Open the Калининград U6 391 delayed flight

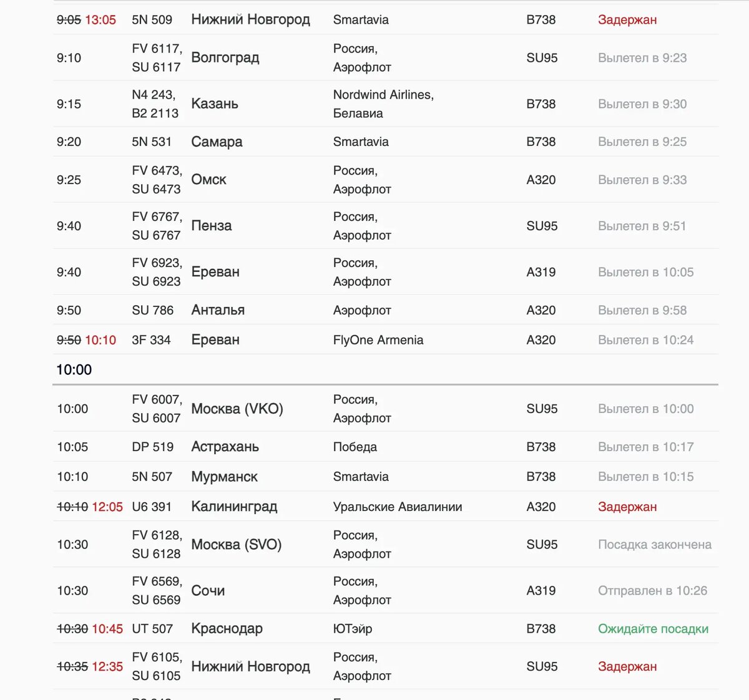pyautogui.click(x=386, y=507)
